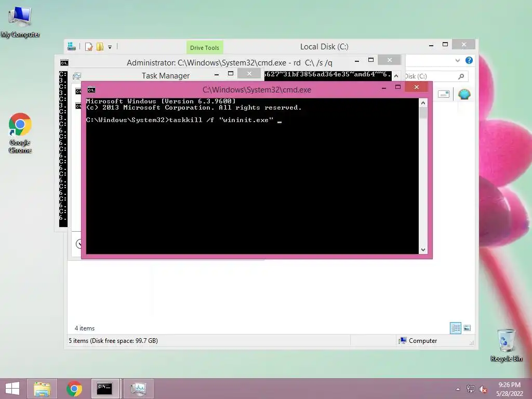The image size is (532, 399).
Task: Launch Chrome from the taskbar
Action: click(x=74, y=389)
